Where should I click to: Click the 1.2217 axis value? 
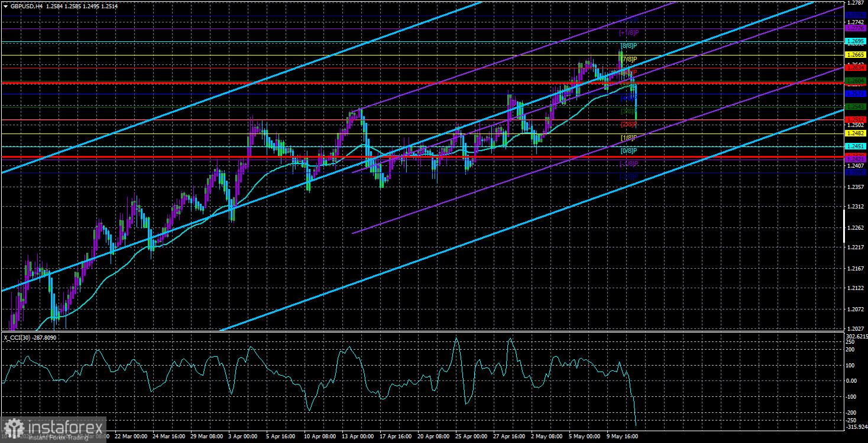pos(856,247)
